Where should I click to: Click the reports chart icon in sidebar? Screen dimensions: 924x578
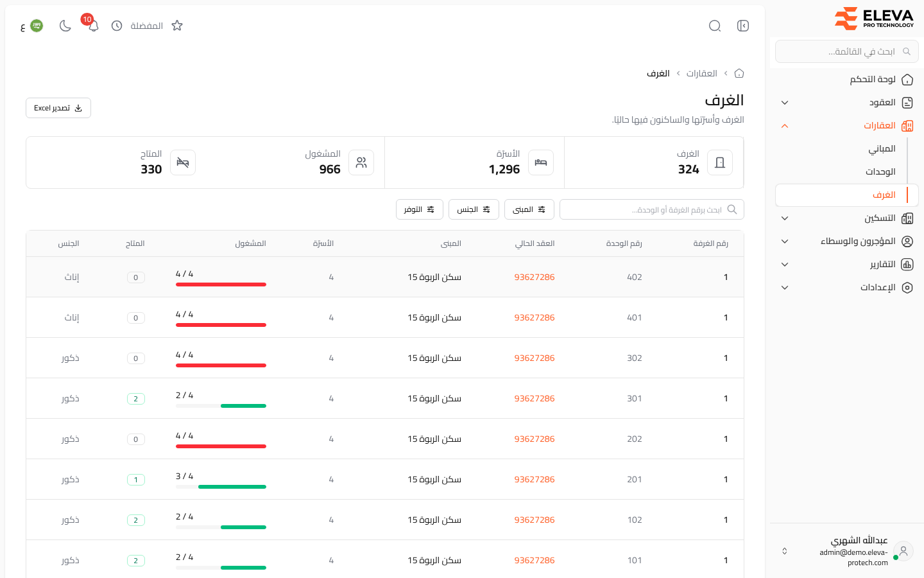click(907, 265)
